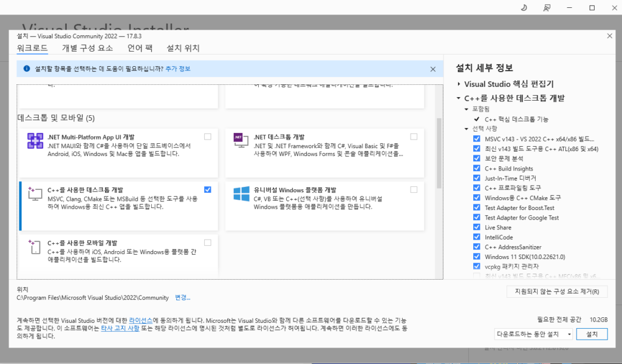Image resolution: width=622 pixels, height=364 pixels.
Task: Click the C++를 사용한 모바일 개발 workload icon
Action: [x=35, y=246]
